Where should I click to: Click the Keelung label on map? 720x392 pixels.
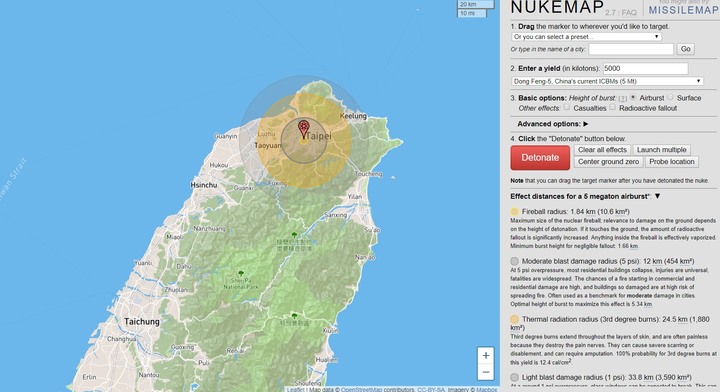(x=353, y=116)
